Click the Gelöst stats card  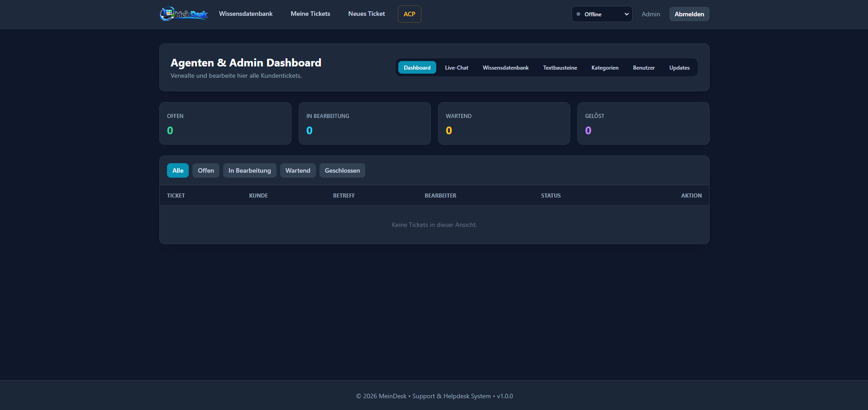pos(644,123)
